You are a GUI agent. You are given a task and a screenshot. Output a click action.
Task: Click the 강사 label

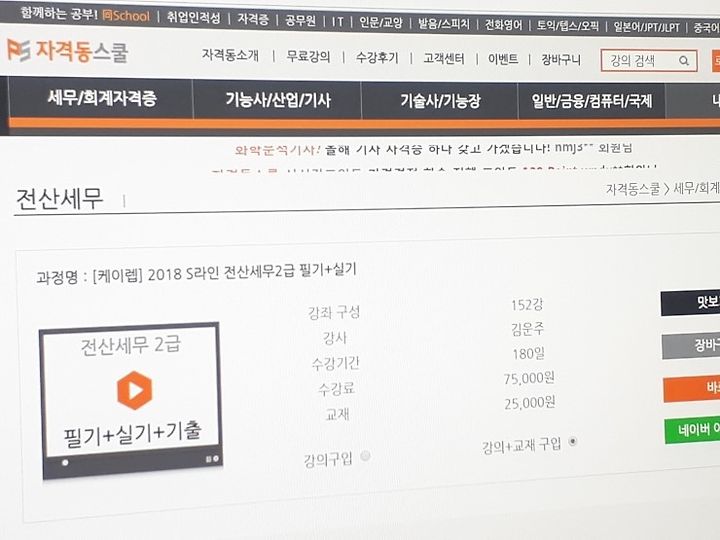[x=335, y=338]
